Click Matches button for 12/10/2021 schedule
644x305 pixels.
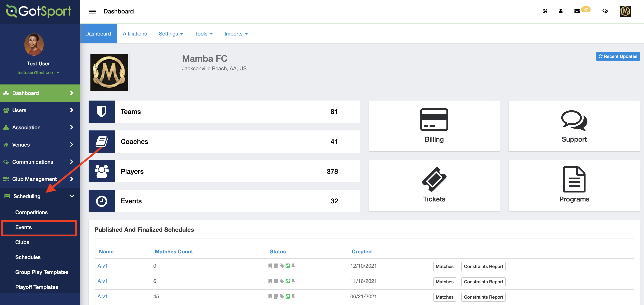click(444, 267)
